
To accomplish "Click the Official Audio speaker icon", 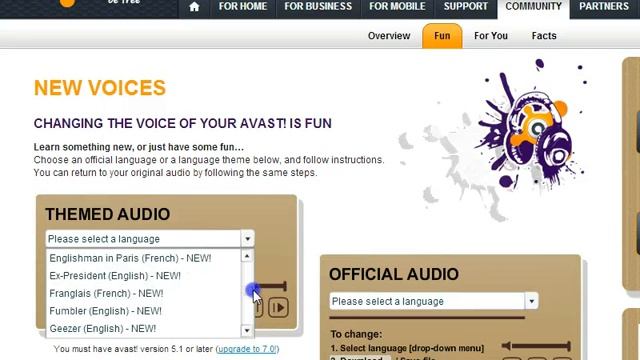I will 506,346.
